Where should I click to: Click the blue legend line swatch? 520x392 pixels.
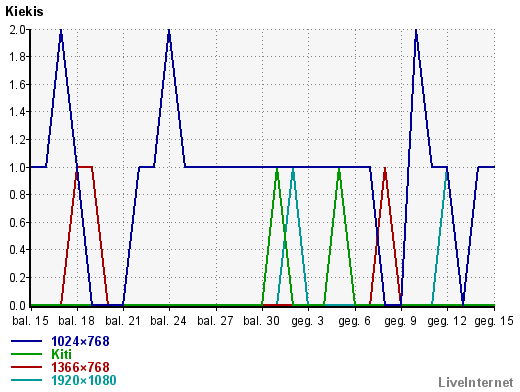tap(27, 341)
